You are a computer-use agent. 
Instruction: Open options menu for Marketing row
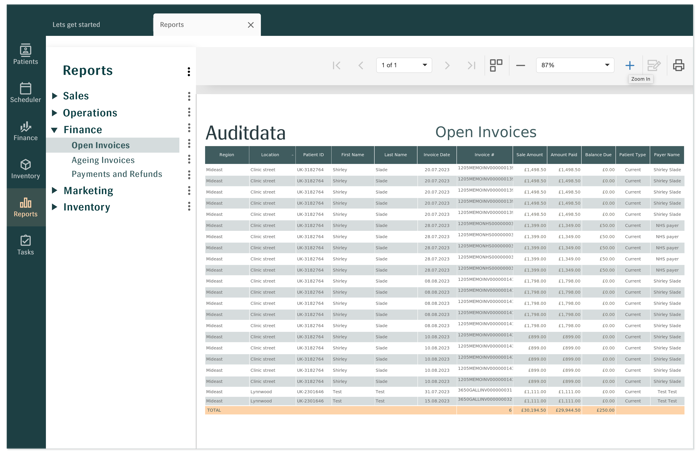[x=189, y=191]
